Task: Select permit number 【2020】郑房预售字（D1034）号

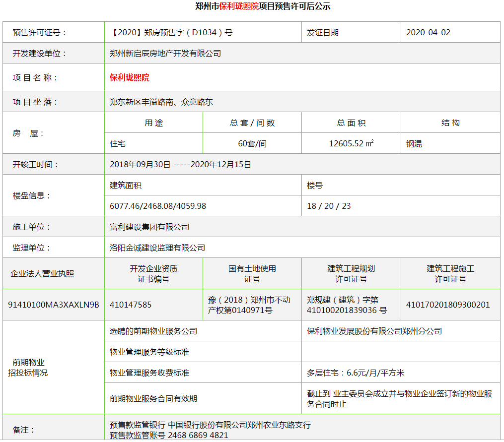Action: (x=171, y=32)
